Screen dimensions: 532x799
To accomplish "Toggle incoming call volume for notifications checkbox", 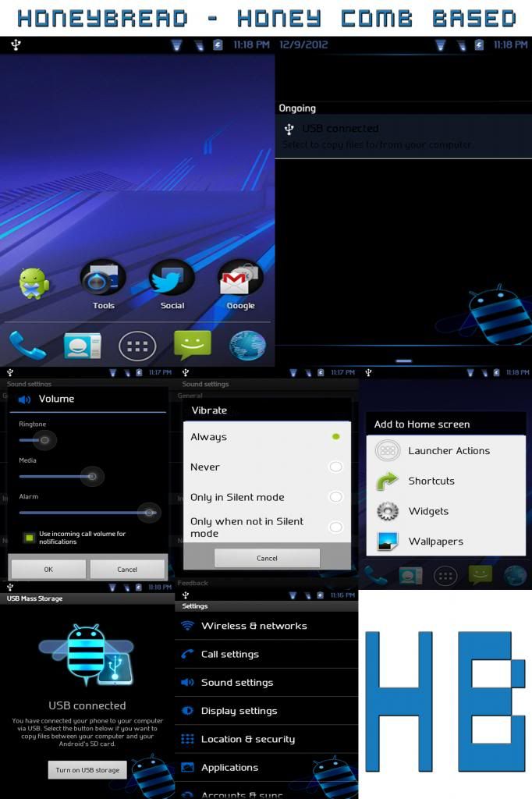I will (29, 538).
